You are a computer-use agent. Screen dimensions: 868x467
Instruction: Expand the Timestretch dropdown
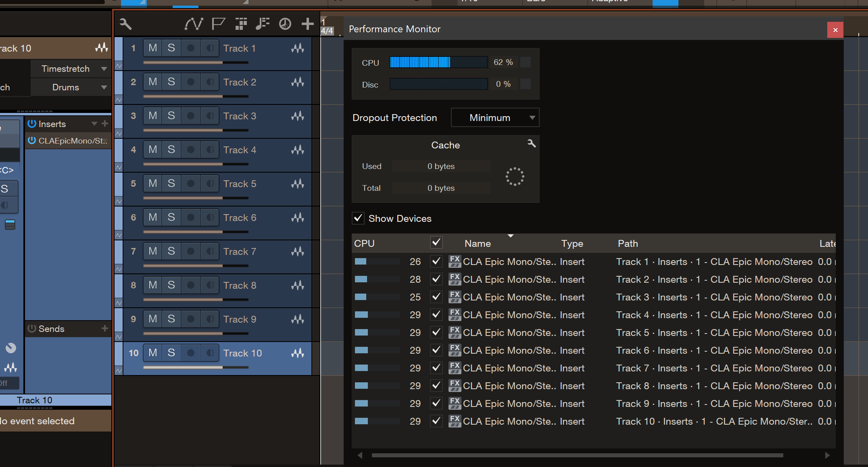click(71, 69)
